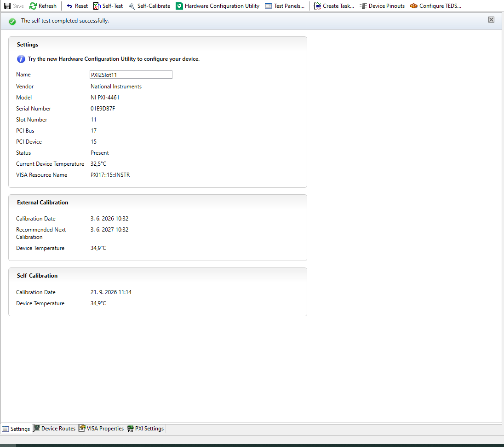Open Configure TEDS dialog
The height and width of the screenshot is (447, 504).
tap(436, 6)
